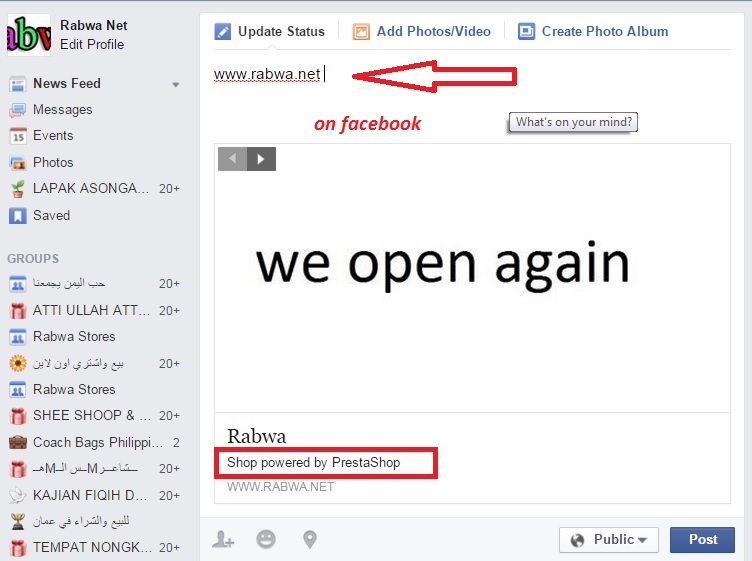
Task: Switch to Add Photos/Video tab
Action: click(422, 31)
